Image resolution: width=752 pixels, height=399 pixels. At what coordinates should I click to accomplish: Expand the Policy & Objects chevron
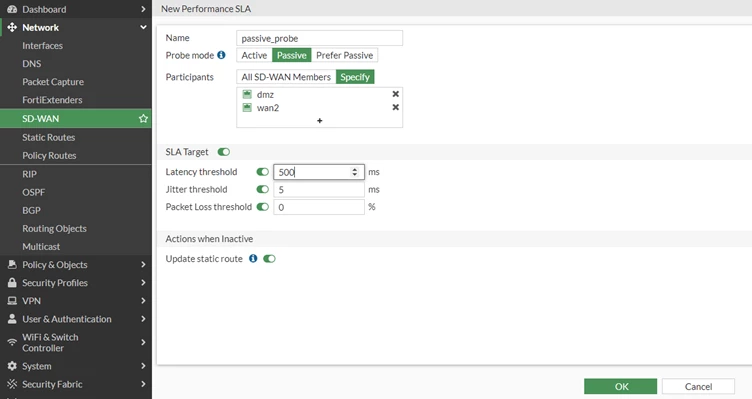coord(143,264)
